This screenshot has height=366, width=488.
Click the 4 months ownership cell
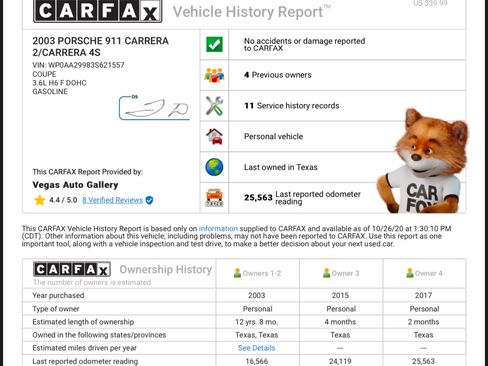(x=340, y=322)
